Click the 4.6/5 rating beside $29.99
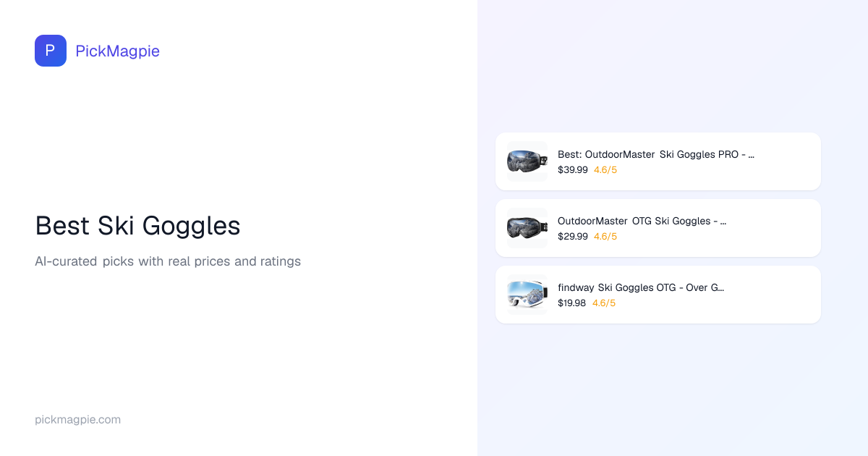Image resolution: width=868 pixels, height=456 pixels. tap(605, 237)
